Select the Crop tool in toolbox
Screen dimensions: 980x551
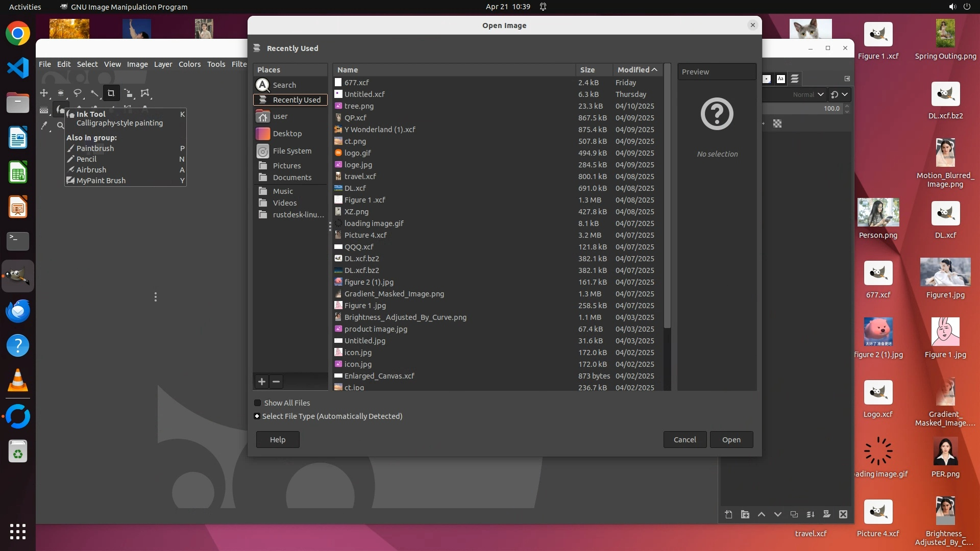click(x=111, y=93)
